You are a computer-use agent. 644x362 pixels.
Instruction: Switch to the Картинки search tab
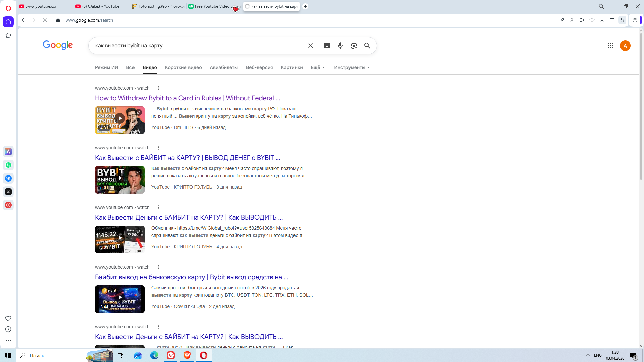[291, 67]
